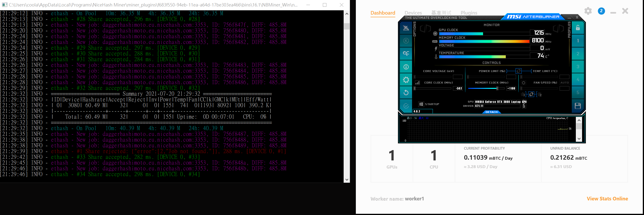The image size is (644, 215).
Task: Load Afterburner profile slot 2
Action: click(x=578, y=54)
